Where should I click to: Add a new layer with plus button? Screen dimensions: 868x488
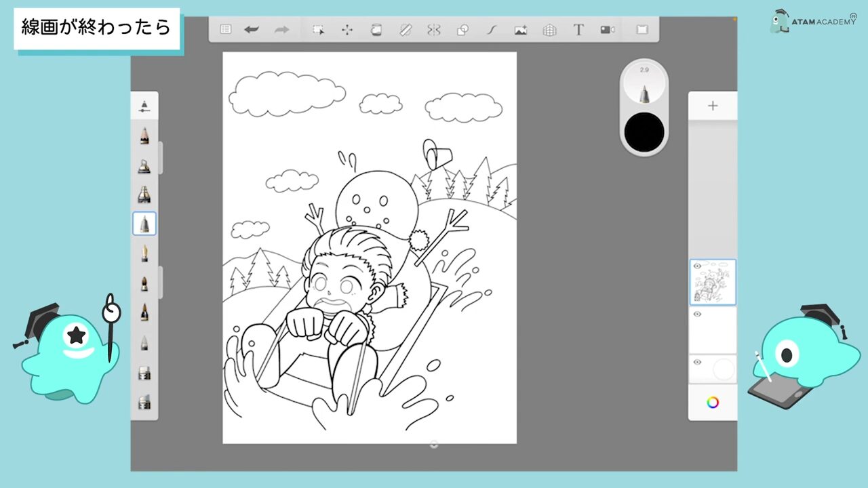[713, 106]
